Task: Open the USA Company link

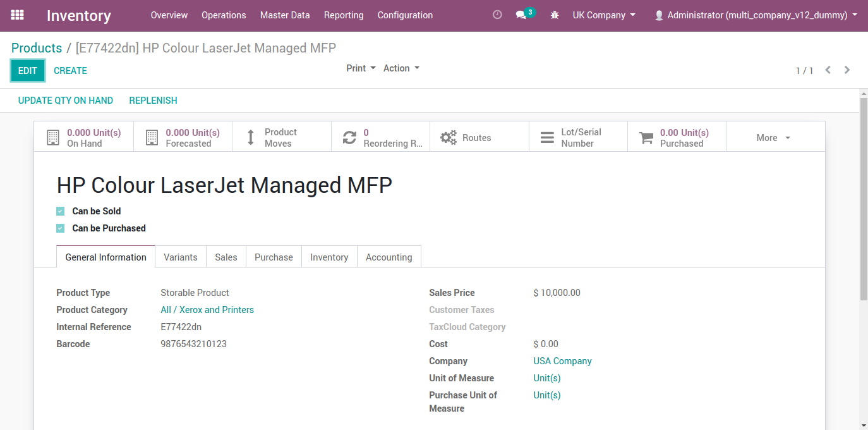Action: tap(562, 361)
